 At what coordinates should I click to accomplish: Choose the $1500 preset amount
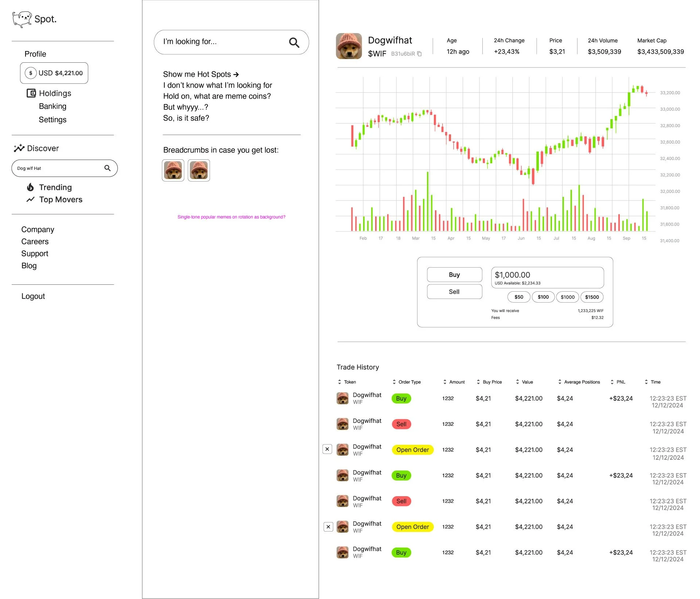point(592,297)
